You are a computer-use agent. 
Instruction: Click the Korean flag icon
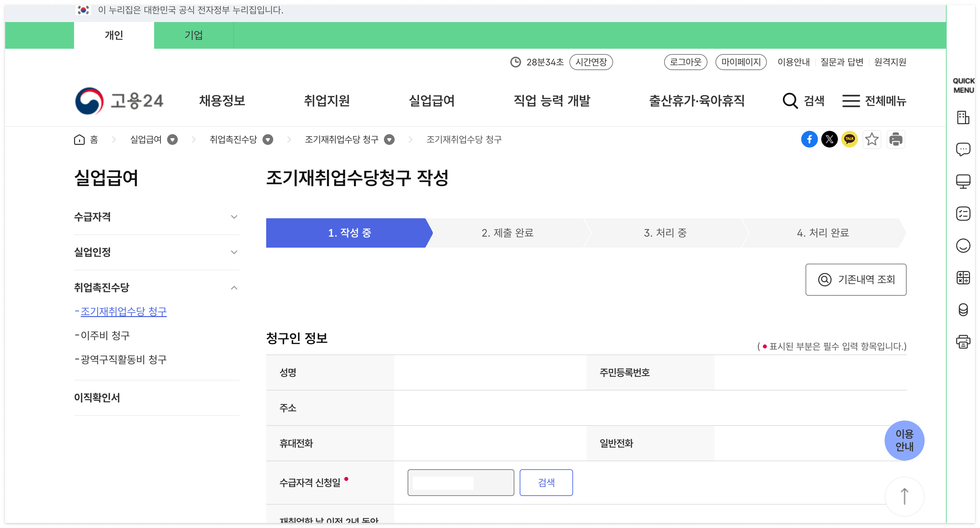(x=83, y=10)
